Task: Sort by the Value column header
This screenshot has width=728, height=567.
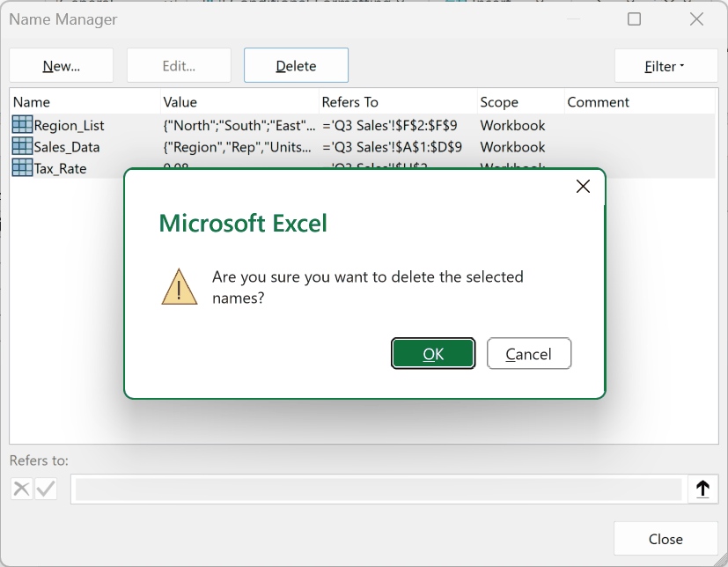Action: pos(239,102)
